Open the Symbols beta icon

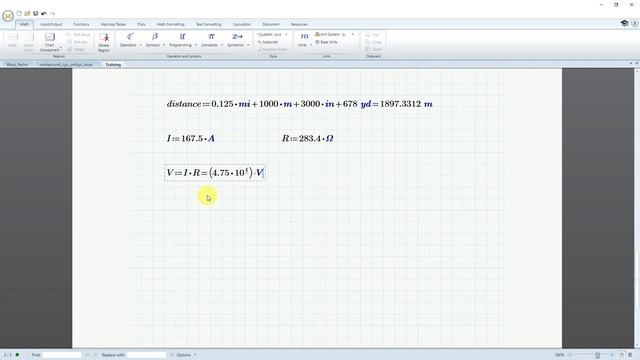coord(155,37)
